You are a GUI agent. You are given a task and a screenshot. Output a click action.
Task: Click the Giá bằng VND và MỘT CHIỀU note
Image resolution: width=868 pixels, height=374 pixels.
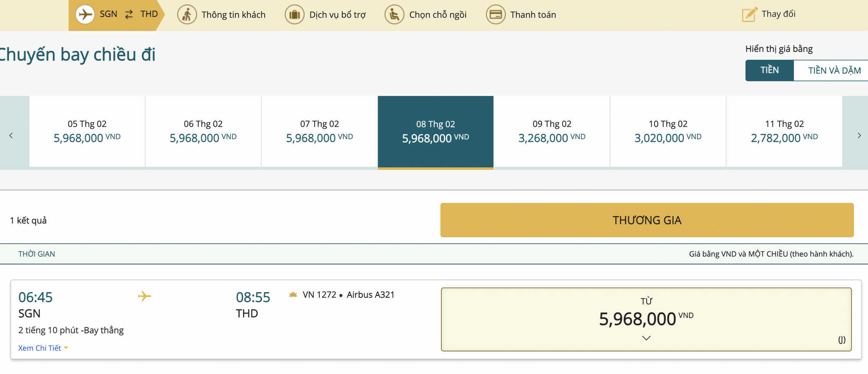point(771,254)
